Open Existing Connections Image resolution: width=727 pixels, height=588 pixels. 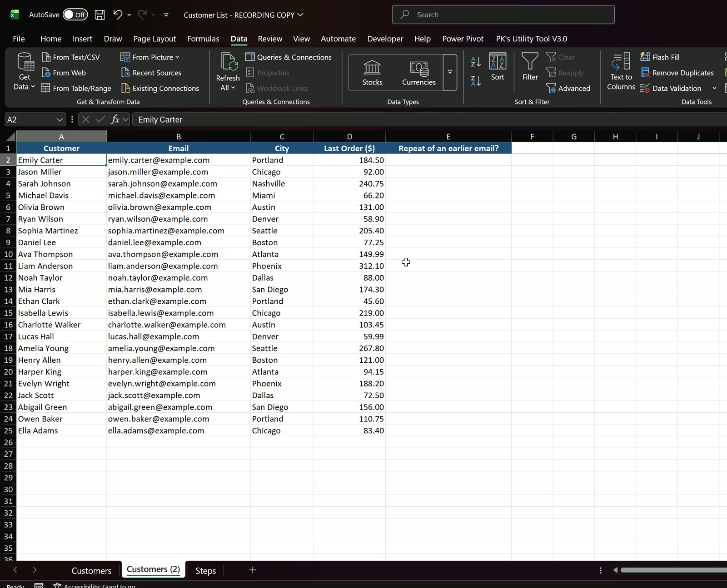click(160, 88)
